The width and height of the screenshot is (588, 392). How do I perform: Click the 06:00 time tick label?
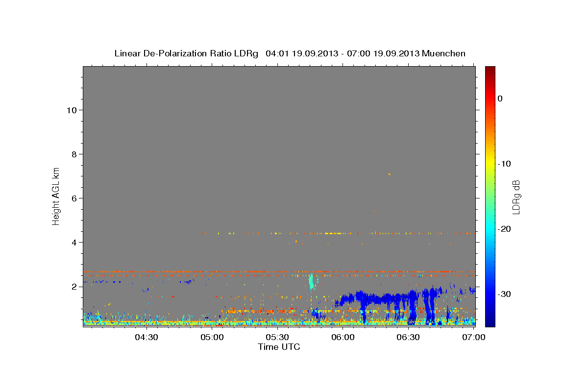pos(343,338)
